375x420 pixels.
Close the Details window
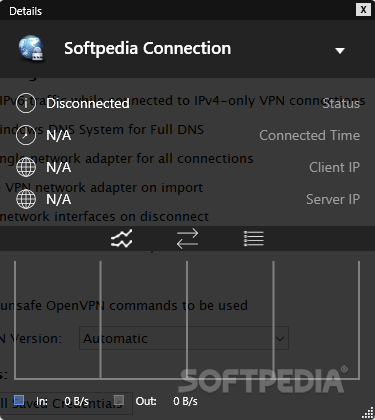(x=363, y=10)
